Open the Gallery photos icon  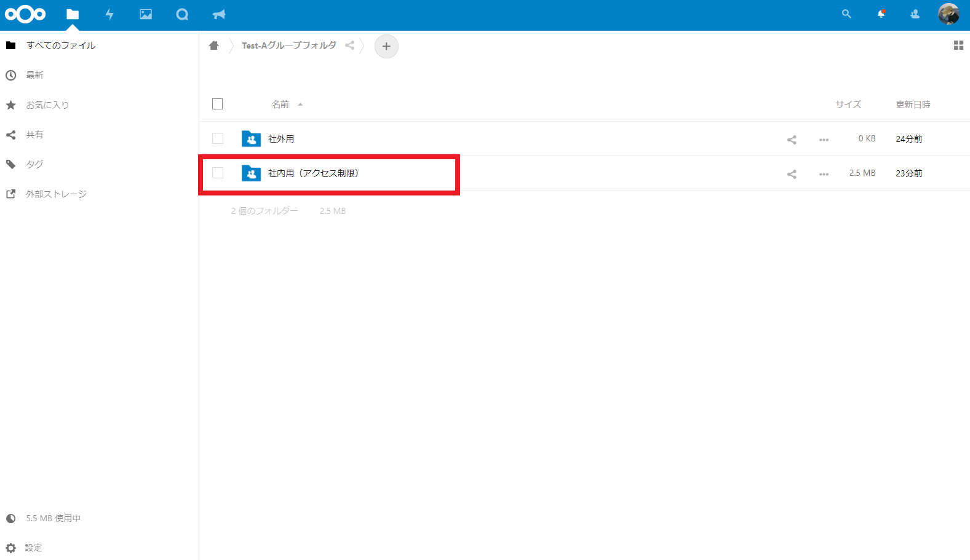pyautogui.click(x=146, y=14)
